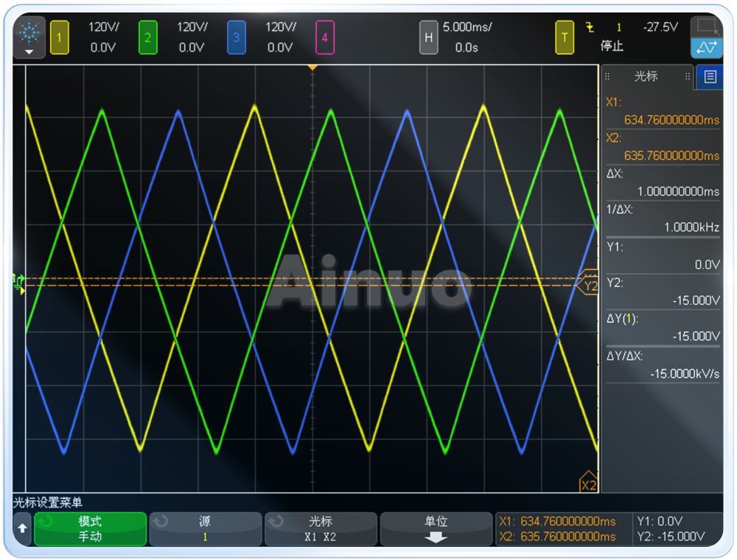
Task: Click timebase 5.000ms/ value
Action: (x=467, y=27)
